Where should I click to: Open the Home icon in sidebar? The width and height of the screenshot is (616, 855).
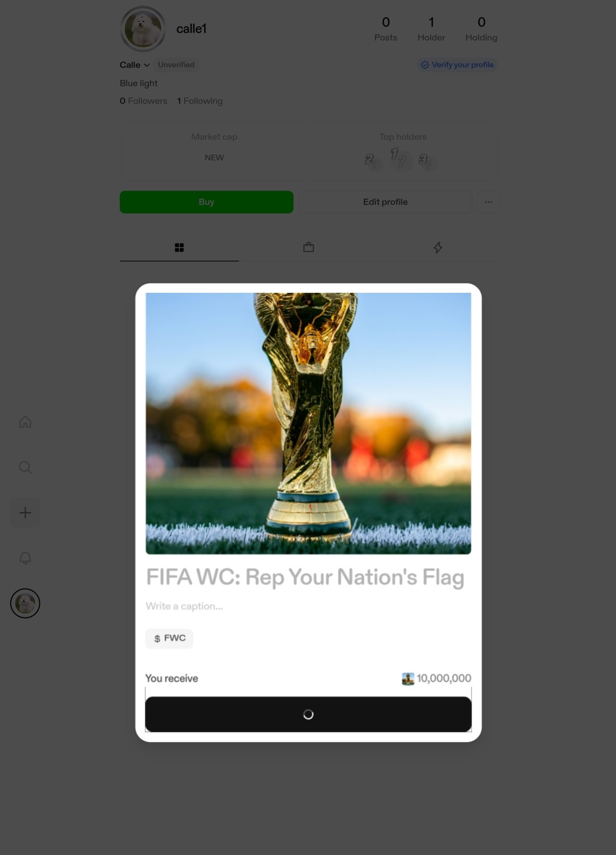point(25,422)
